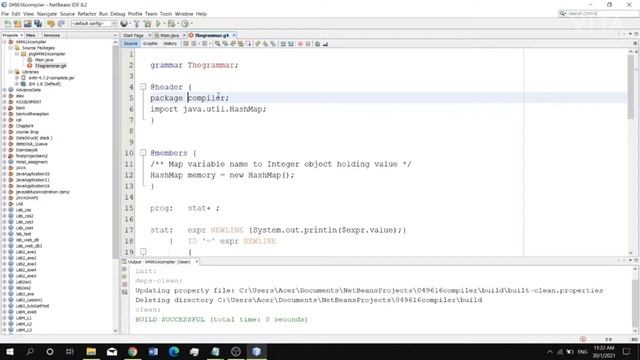Click the 'package compiler;' code line
The image size is (640, 360).
[x=189, y=98]
